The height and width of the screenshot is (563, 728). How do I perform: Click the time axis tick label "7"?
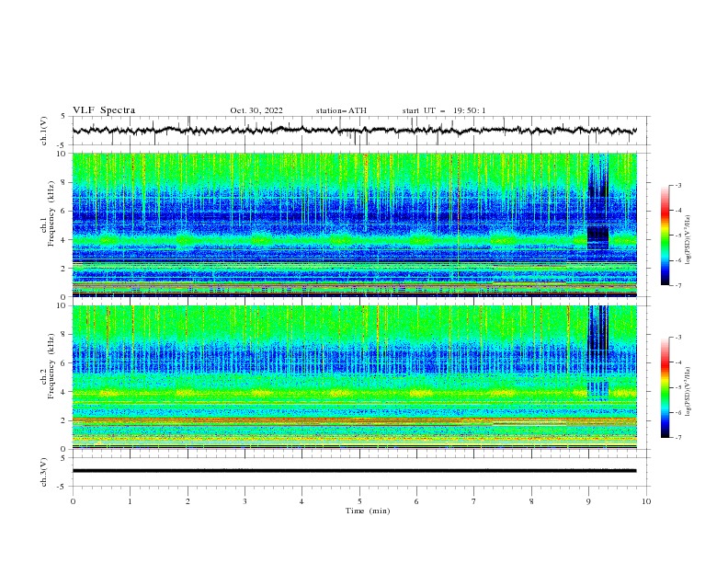tap(474, 501)
